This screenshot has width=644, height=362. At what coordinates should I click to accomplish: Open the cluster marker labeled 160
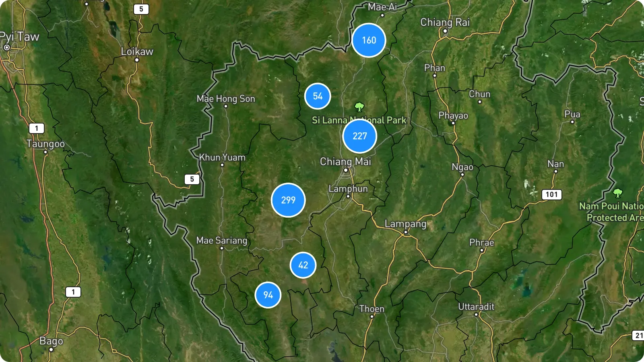[x=369, y=40]
